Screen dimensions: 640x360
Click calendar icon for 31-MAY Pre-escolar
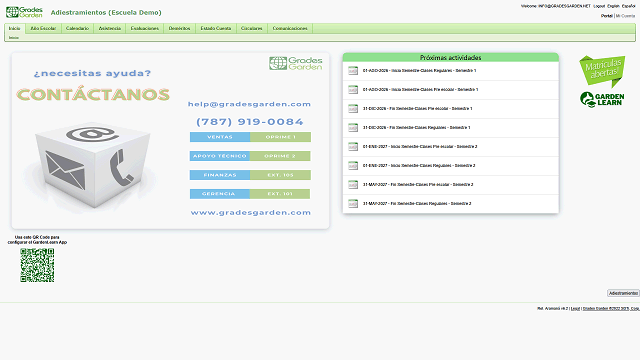(x=353, y=184)
